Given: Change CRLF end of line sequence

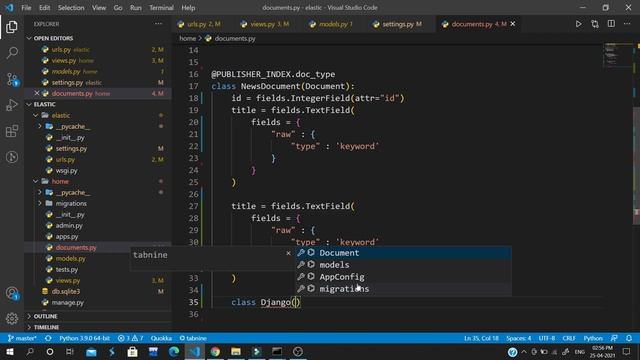Looking at the screenshot, I should point(569,338).
